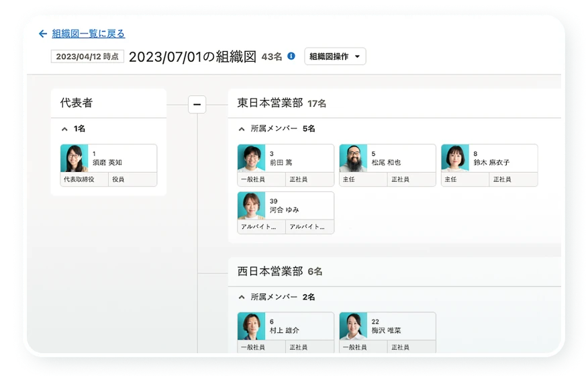Collapse 西日本営業部 所属メンバー 2名 section

point(242,296)
